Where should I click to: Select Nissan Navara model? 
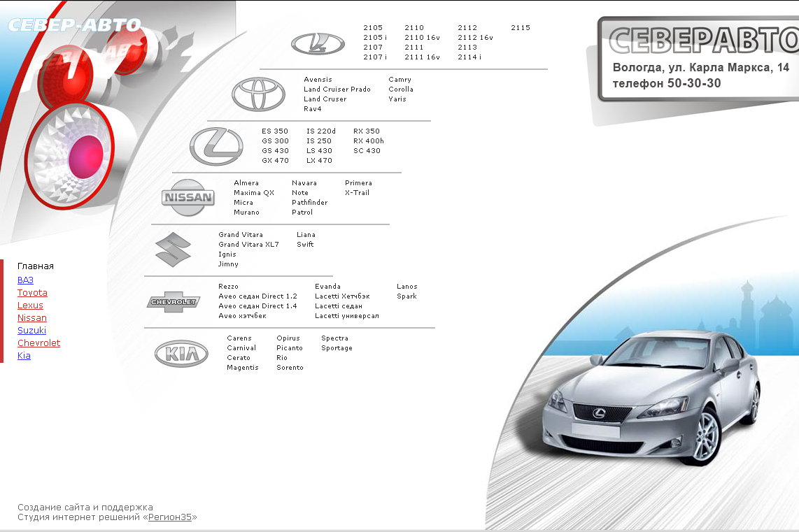tap(304, 182)
